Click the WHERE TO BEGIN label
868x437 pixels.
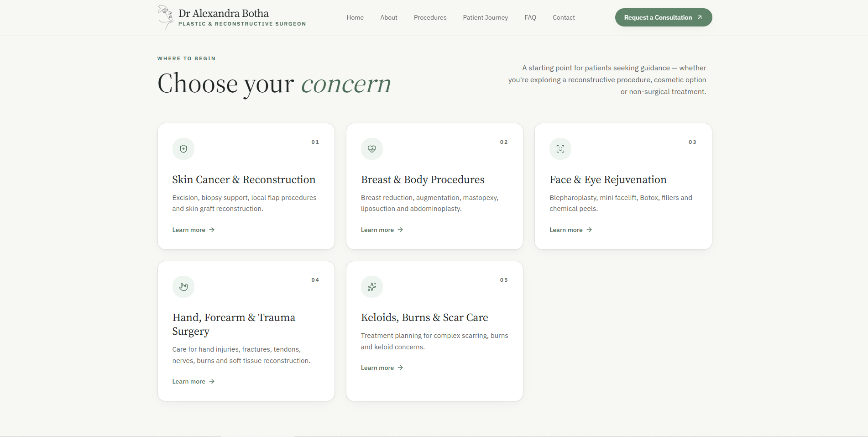tap(186, 58)
